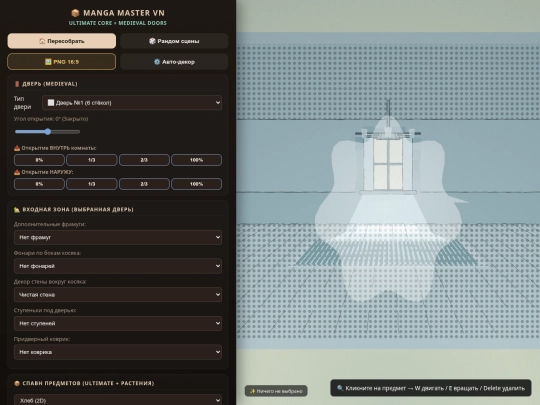Image resolution: width=540 pixels, height=405 pixels.
Task: Open the Чистая стена wall decor dropdown
Action: (118, 294)
